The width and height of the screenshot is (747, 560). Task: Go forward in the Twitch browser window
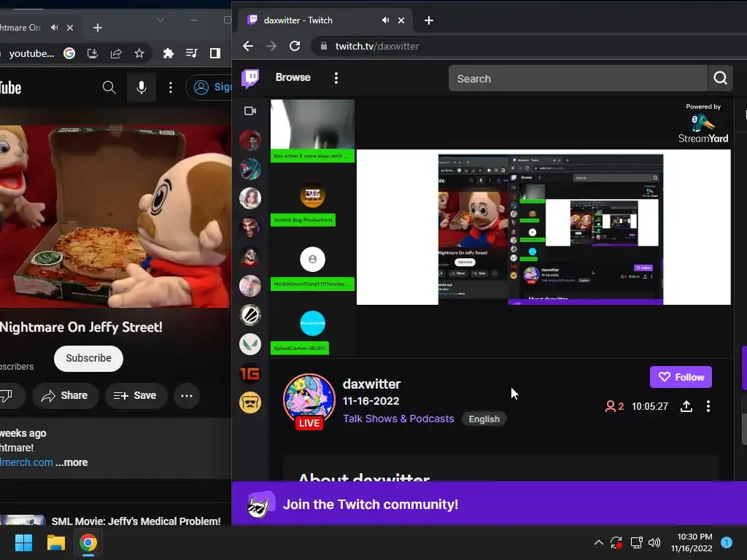(271, 46)
